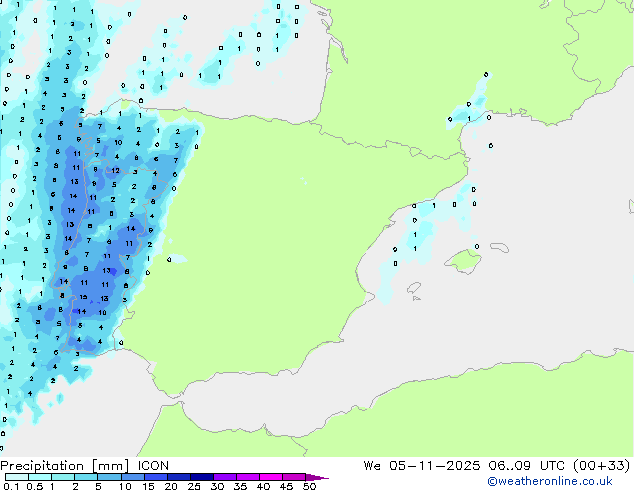The width and height of the screenshot is (634, 490).
Task: Click the "50" legend label
Action: pyautogui.click(x=309, y=486)
